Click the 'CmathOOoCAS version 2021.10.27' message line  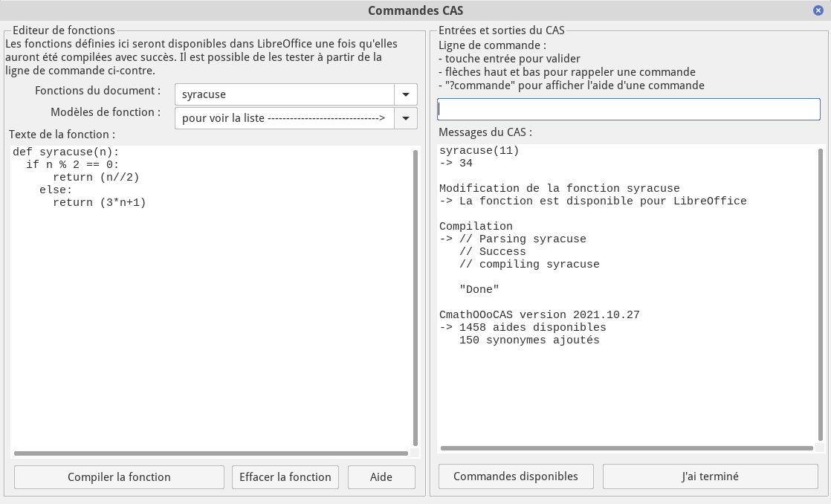pyautogui.click(x=539, y=315)
